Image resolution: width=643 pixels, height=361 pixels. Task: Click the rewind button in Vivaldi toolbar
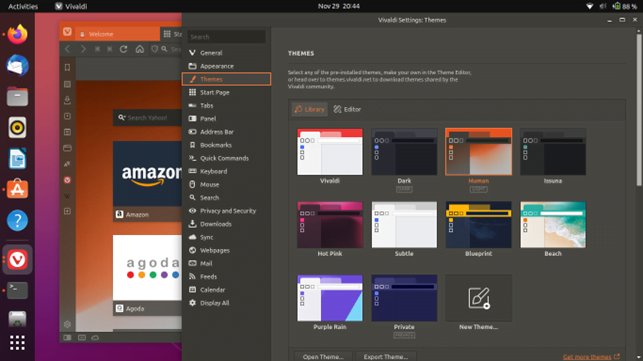click(x=97, y=49)
